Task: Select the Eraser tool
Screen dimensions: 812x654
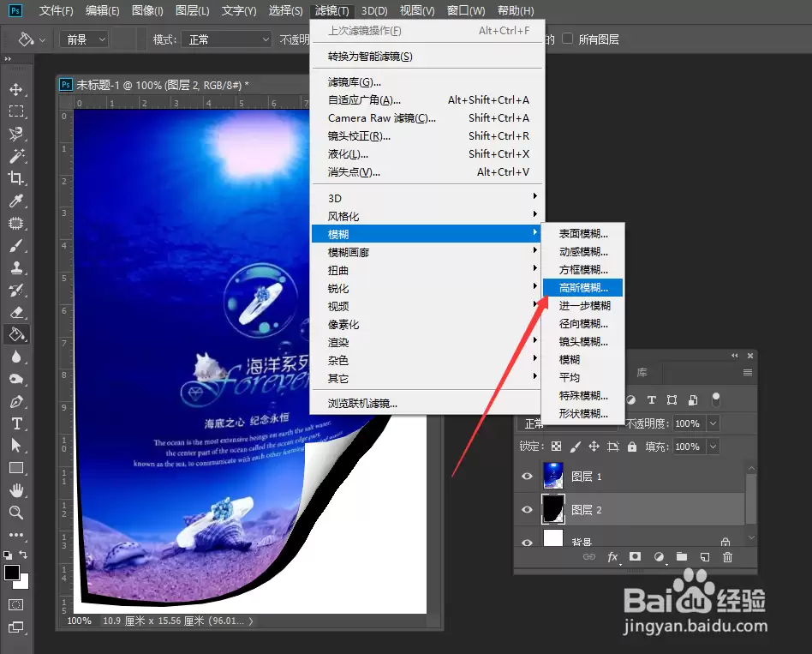Action: tap(16, 313)
